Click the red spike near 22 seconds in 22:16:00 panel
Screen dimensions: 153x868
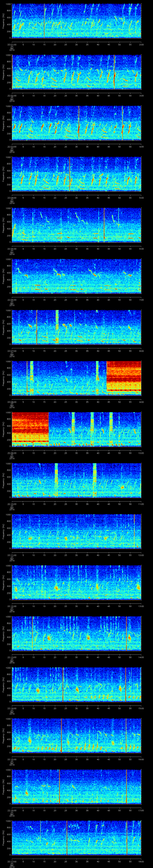(59, 786)
